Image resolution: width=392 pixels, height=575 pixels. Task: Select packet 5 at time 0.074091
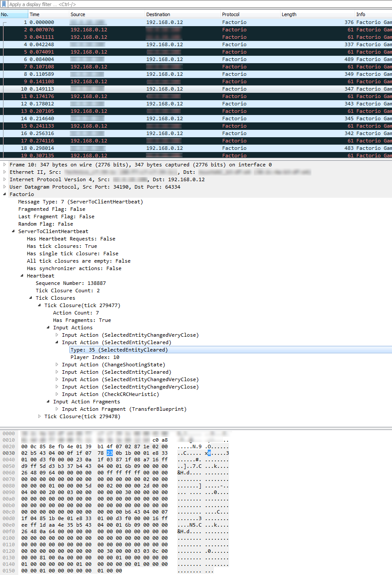pos(196,52)
